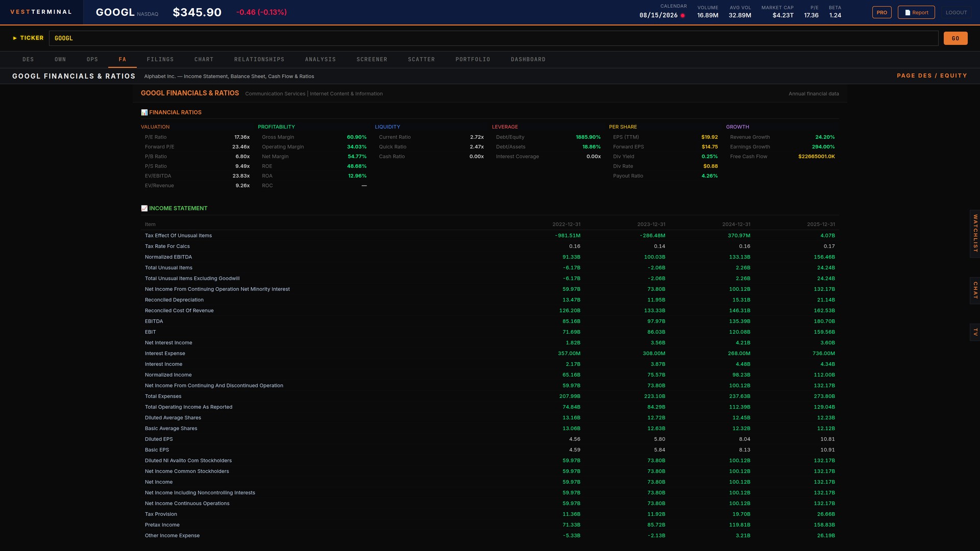The image size is (980, 551).
Task: Click the LEVERAGE section heading
Action: click(x=505, y=127)
